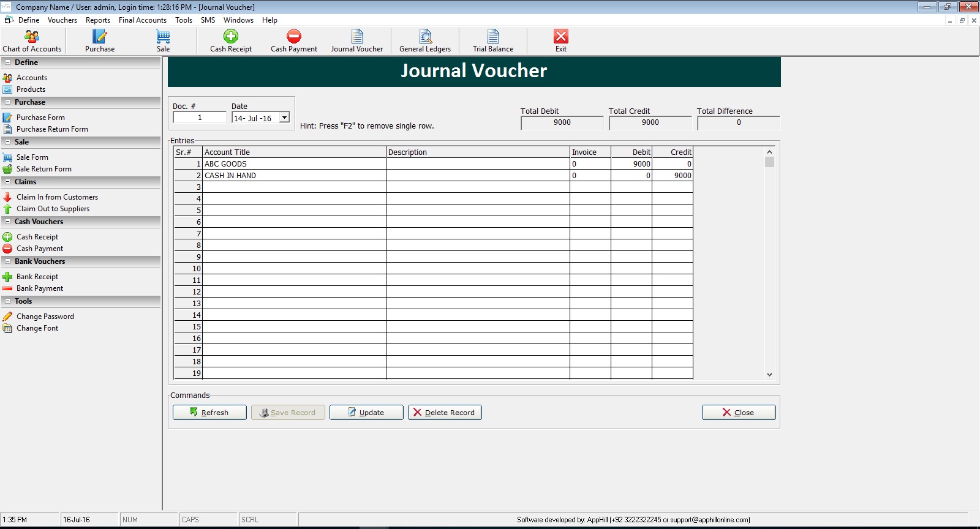
Task: Click the red Exit toolbar icon
Action: tap(560, 41)
